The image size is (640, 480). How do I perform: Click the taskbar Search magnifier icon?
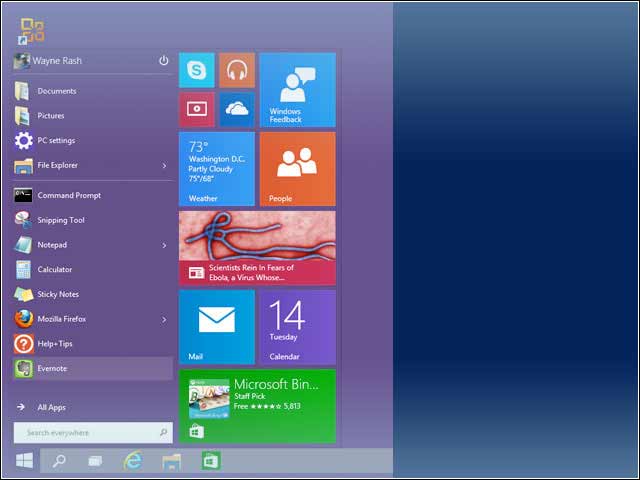[x=59, y=461]
